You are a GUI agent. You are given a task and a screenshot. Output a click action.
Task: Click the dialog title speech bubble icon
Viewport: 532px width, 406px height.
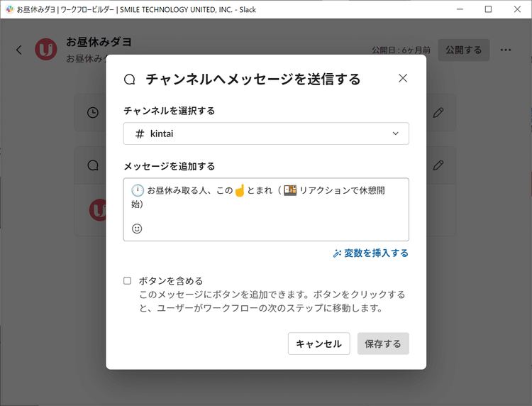pyautogui.click(x=129, y=79)
